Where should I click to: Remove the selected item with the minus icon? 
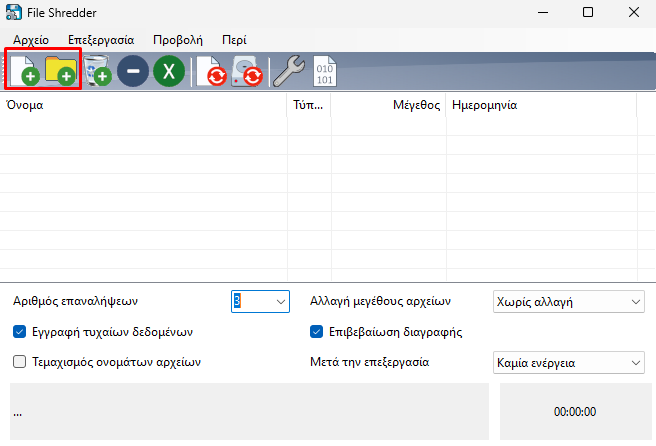(133, 71)
